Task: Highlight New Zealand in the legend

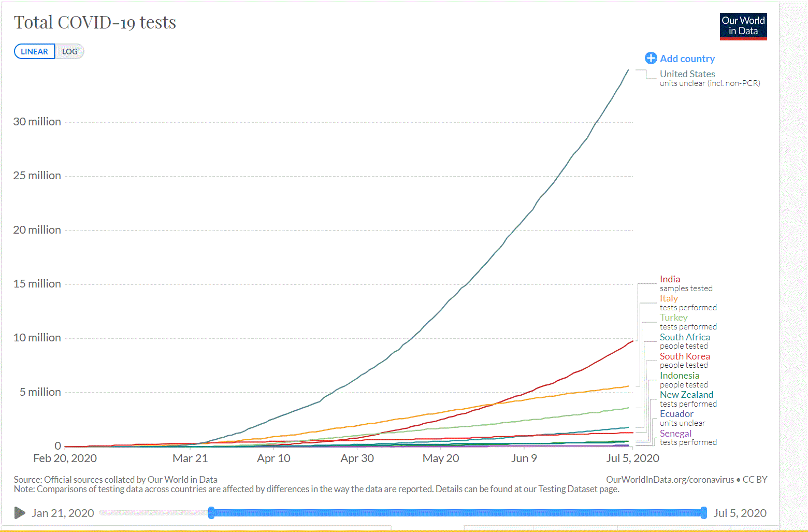Action: click(x=686, y=395)
